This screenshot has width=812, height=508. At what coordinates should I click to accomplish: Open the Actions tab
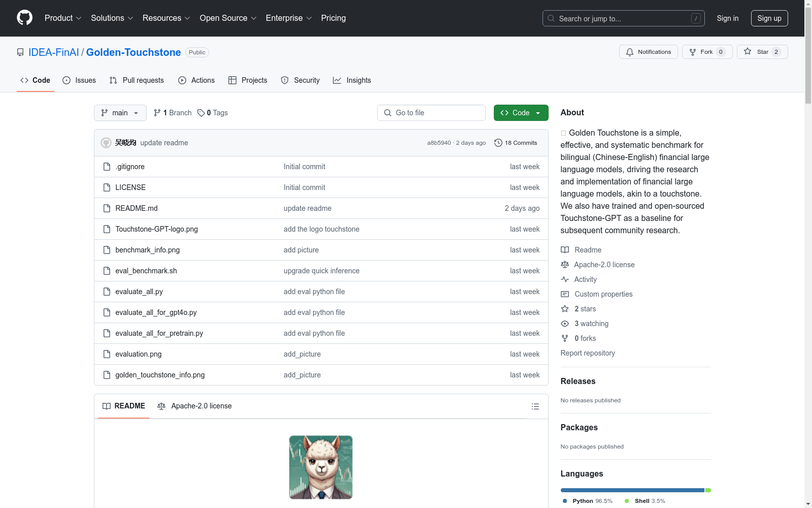pyautogui.click(x=196, y=80)
